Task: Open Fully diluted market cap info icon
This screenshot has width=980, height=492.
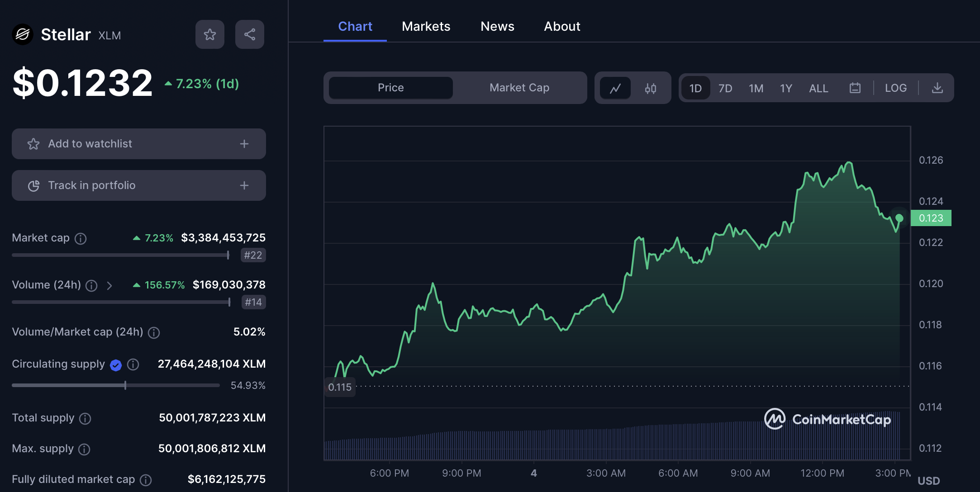Action: click(146, 480)
